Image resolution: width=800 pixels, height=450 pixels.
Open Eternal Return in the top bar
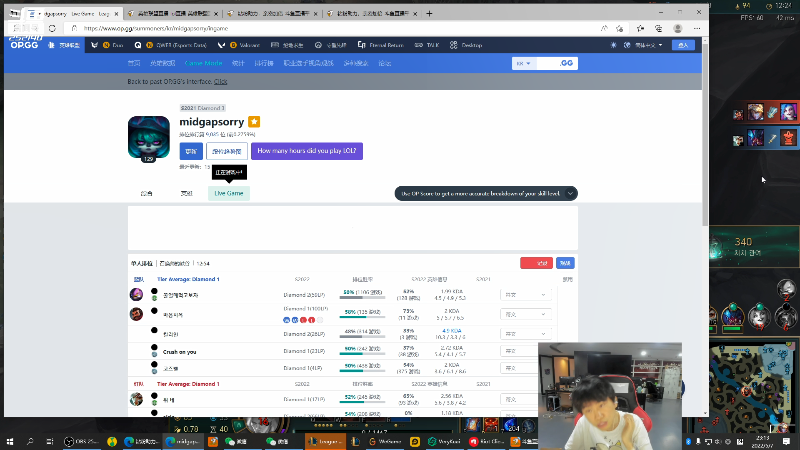[x=381, y=45]
